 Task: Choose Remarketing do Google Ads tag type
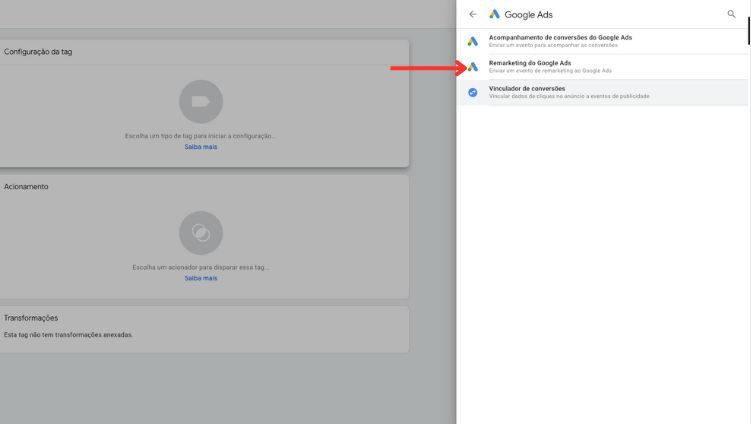click(x=602, y=67)
